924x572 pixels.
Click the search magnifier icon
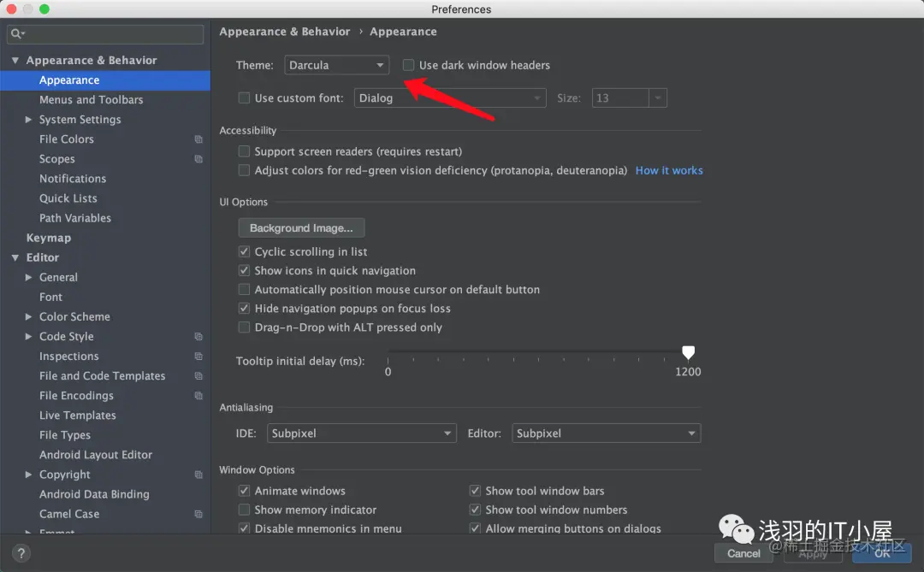17,33
